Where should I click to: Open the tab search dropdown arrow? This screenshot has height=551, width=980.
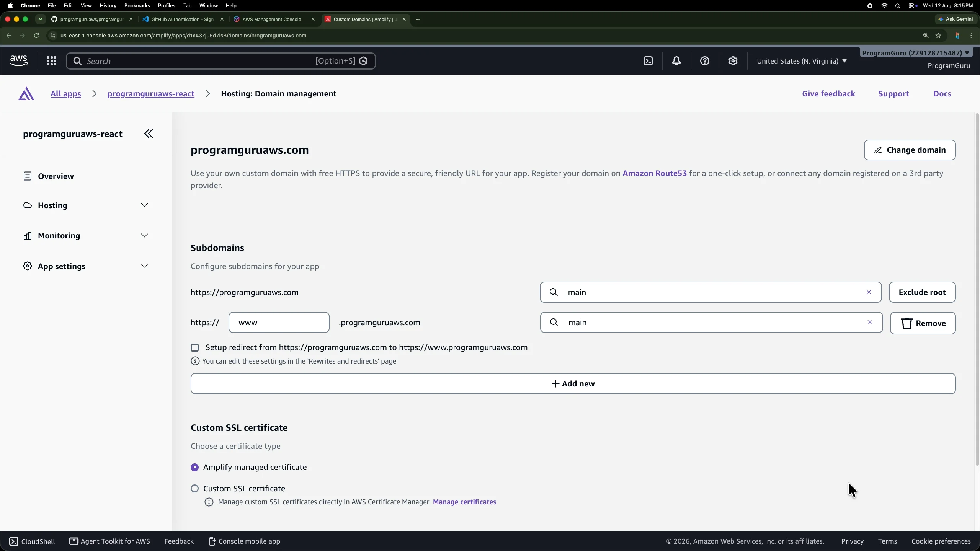point(41,19)
